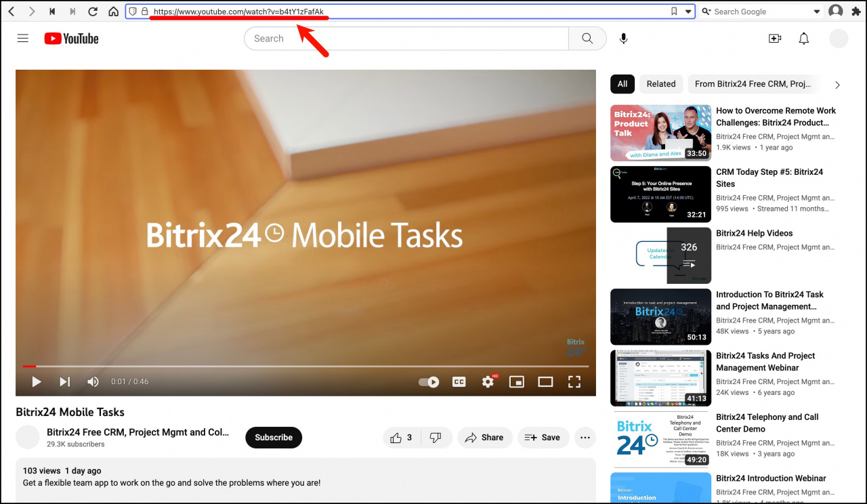Open the Bitrix24 Introduction Webinar title
The height and width of the screenshot is (504, 867).
click(771, 478)
